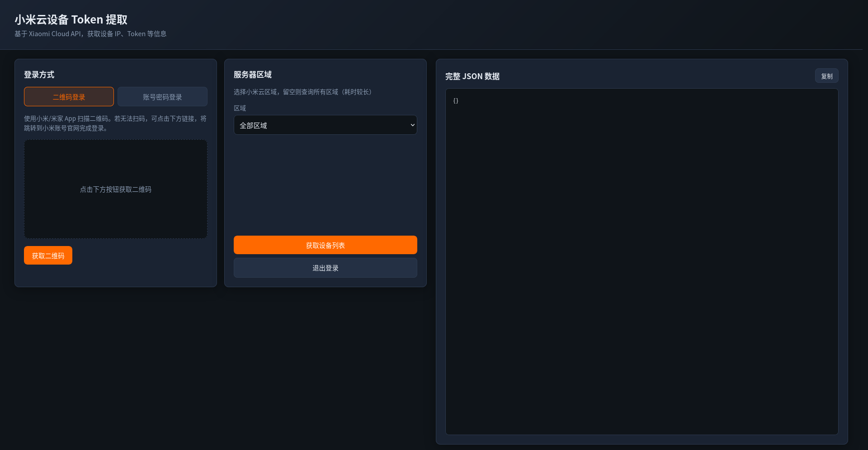868x450 pixels.
Task: Click the 小米云设备 Token 提取 page title
Action: [x=71, y=19]
